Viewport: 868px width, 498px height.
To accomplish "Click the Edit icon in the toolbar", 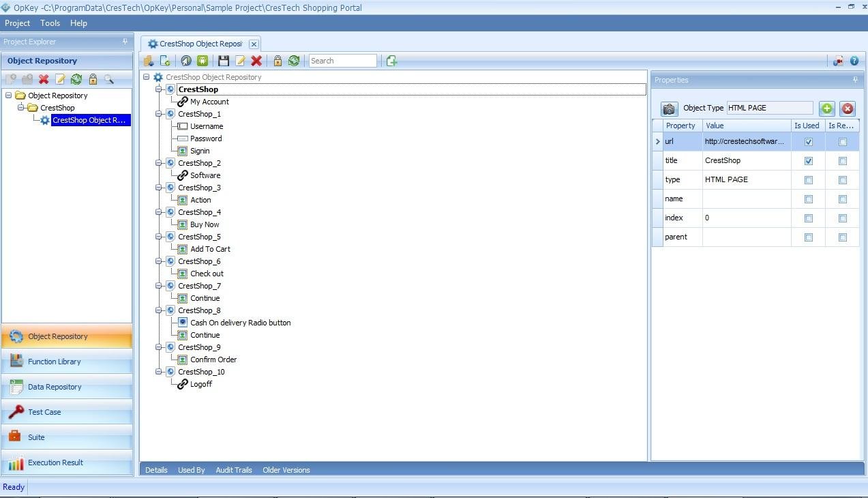I will coord(240,61).
